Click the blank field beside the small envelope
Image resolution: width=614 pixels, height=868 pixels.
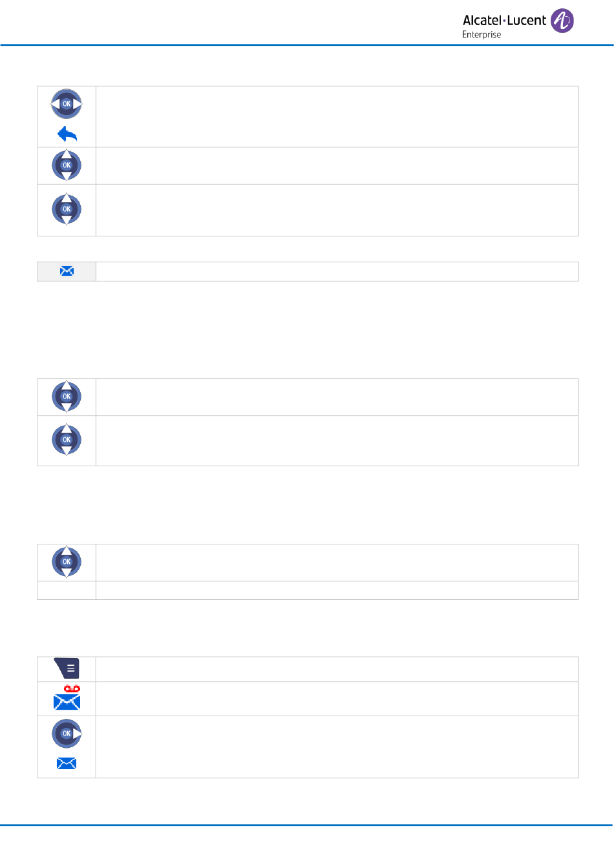click(x=337, y=271)
